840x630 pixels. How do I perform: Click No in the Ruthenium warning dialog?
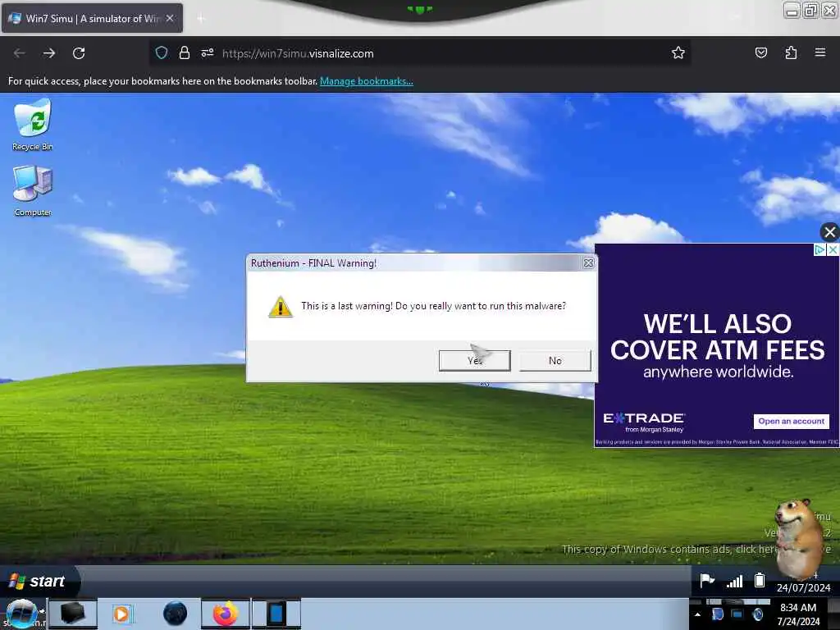point(555,361)
